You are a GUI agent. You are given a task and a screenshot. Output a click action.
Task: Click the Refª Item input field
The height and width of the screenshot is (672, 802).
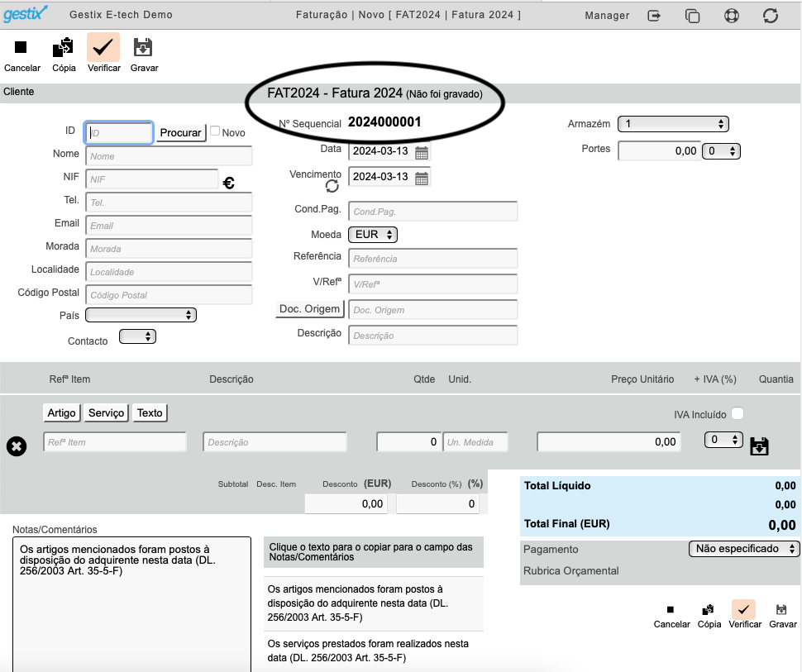[115, 442]
